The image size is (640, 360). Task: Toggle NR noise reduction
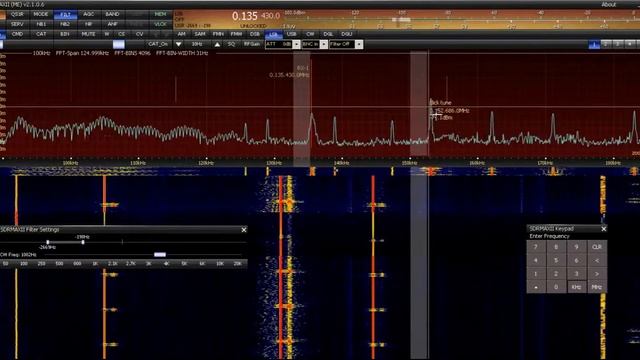tap(89, 24)
